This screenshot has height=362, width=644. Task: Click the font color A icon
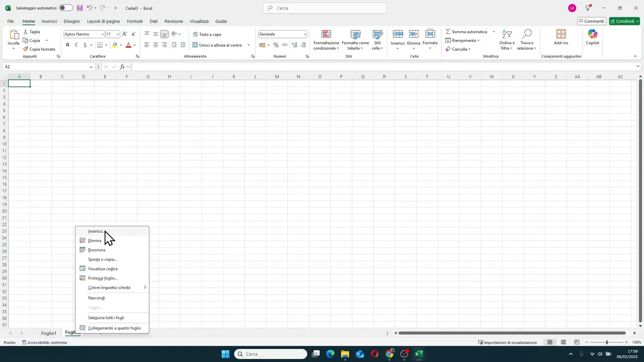click(x=128, y=45)
